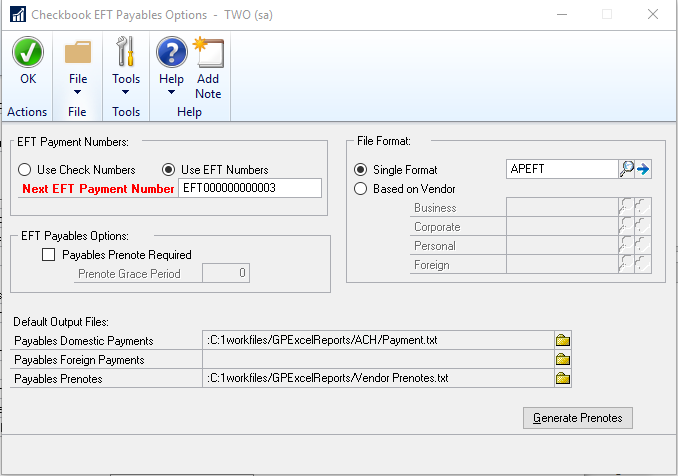Click the Foreign format field
Image resolution: width=678 pixels, height=476 pixels.
(562, 264)
